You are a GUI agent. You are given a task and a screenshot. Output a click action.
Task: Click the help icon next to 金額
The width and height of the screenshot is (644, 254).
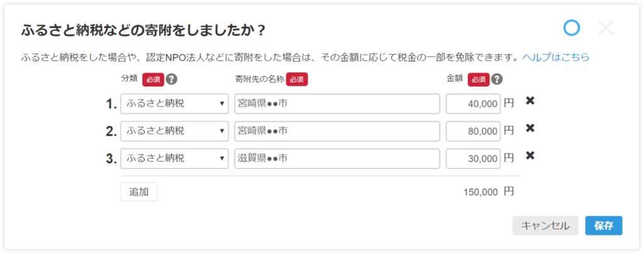point(497,79)
